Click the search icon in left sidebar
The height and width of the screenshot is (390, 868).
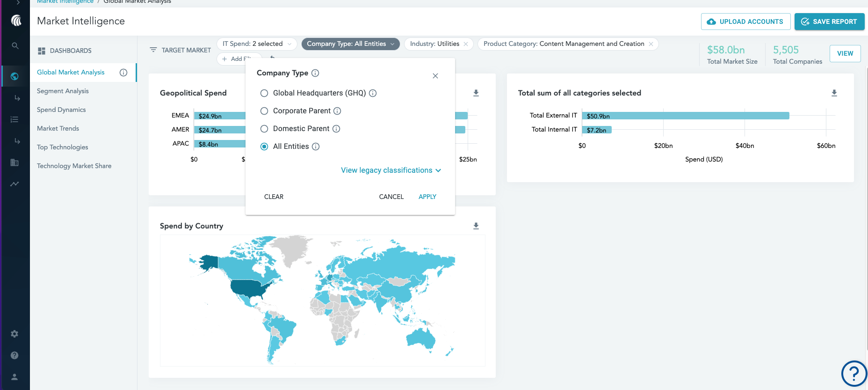[x=15, y=46]
